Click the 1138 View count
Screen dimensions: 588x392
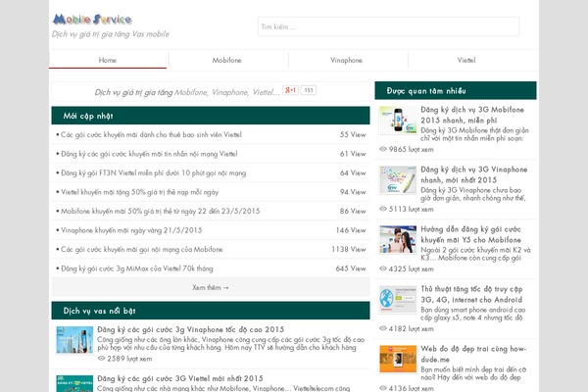coord(349,249)
